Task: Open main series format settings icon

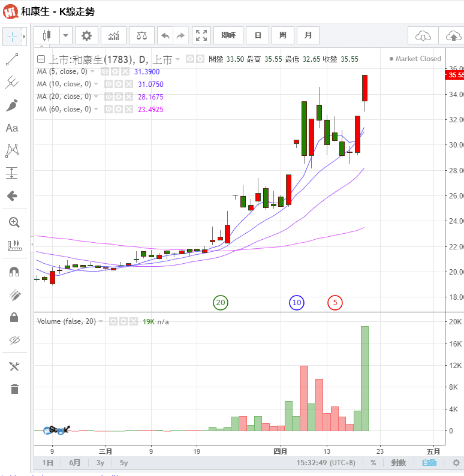Action: pyautogui.click(x=200, y=59)
